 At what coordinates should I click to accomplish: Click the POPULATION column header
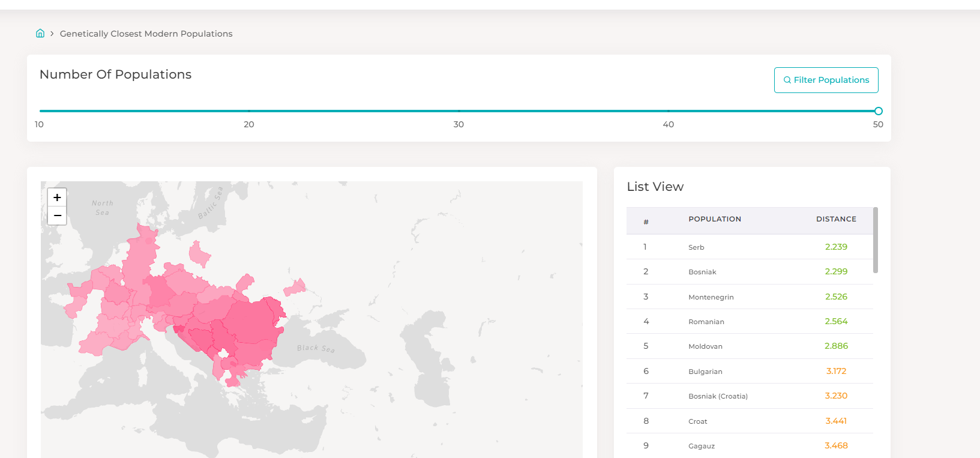click(715, 219)
